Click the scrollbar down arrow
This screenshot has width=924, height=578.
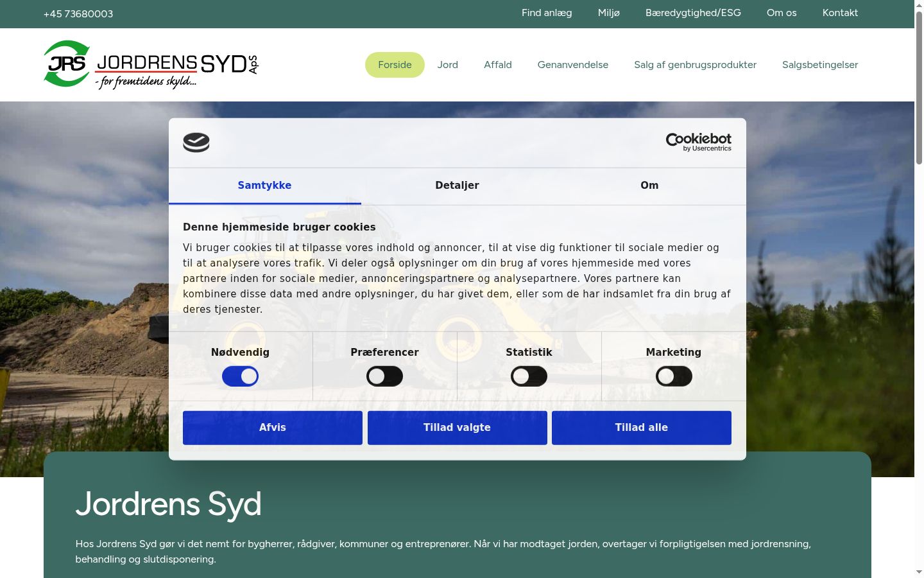click(x=919, y=572)
